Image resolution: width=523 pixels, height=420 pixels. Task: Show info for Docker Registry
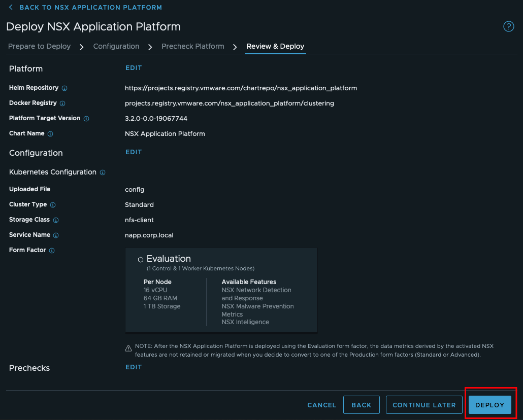62,103
